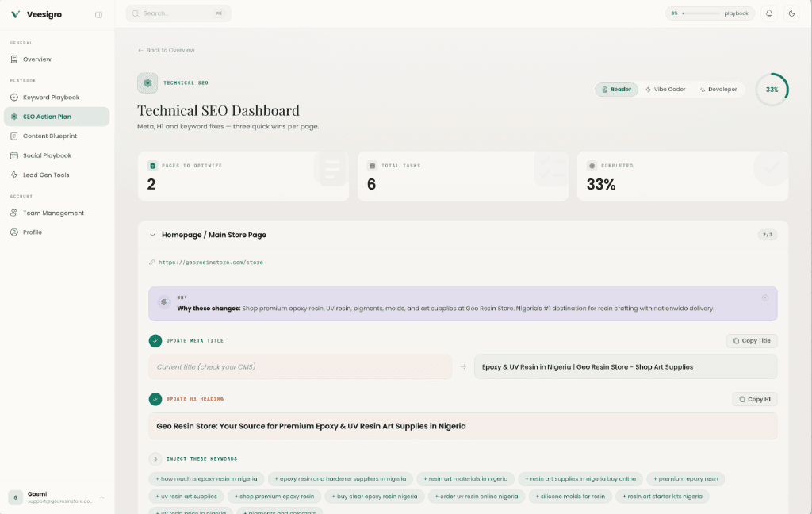This screenshot has height=514, width=812.
Task: Focus the Search input field
Action: 178,13
